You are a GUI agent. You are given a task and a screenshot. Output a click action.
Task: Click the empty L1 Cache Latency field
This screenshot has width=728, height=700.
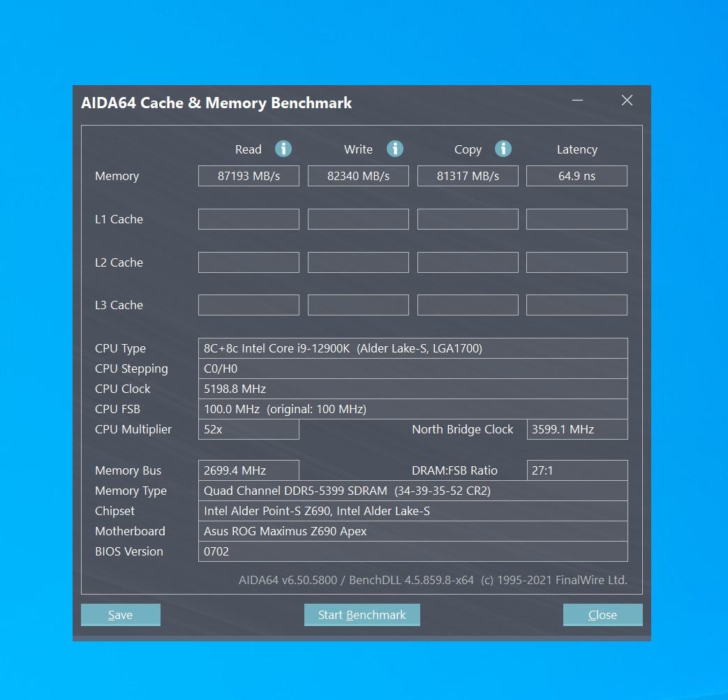click(x=577, y=219)
